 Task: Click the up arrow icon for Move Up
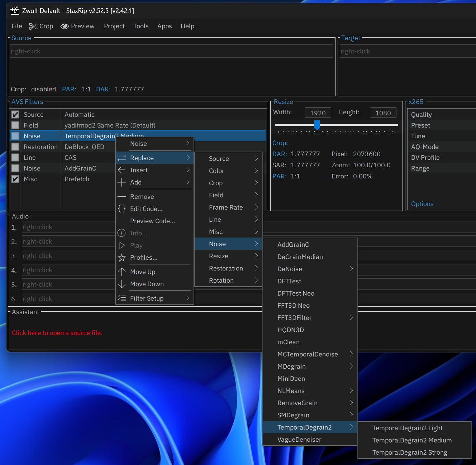(x=122, y=272)
